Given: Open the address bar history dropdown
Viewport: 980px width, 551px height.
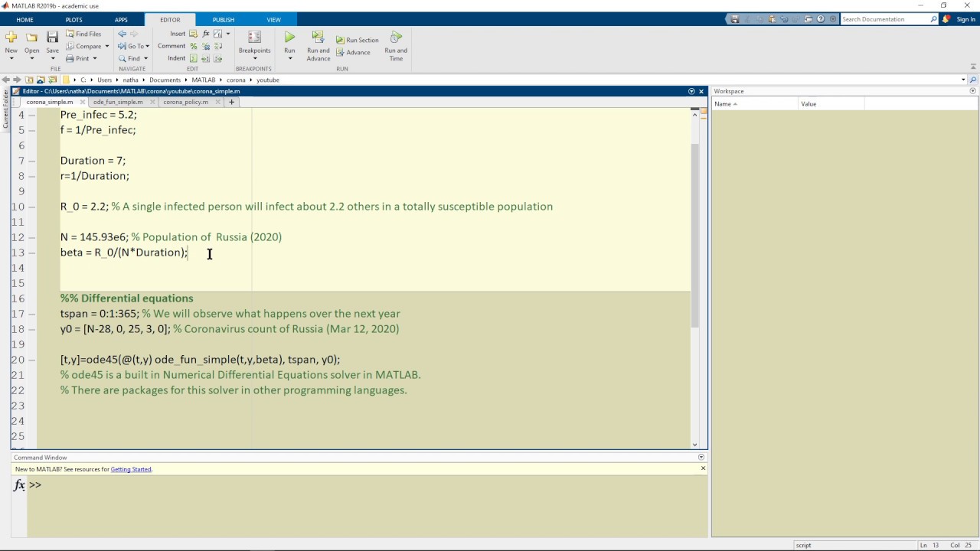Looking at the screenshot, I should pos(963,80).
